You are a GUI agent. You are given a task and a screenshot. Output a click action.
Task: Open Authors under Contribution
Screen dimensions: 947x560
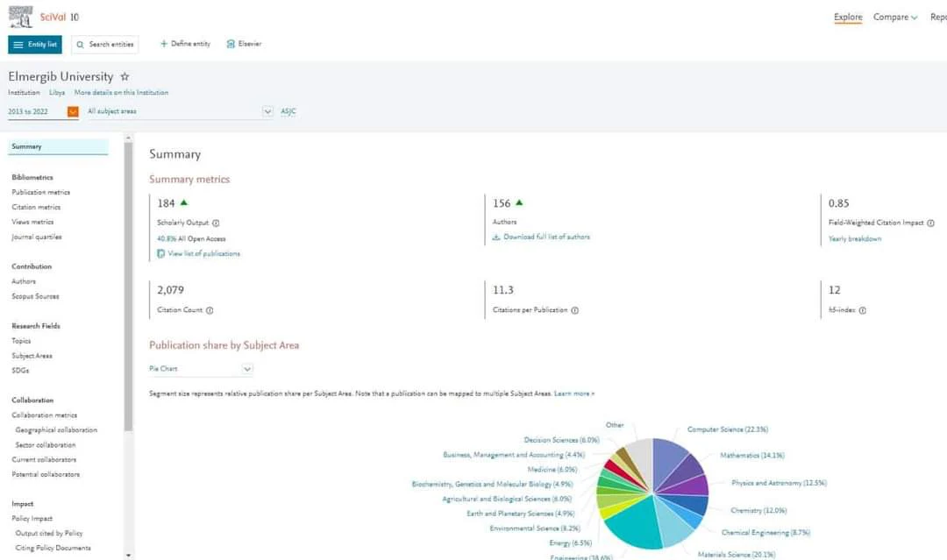pos(24,281)
